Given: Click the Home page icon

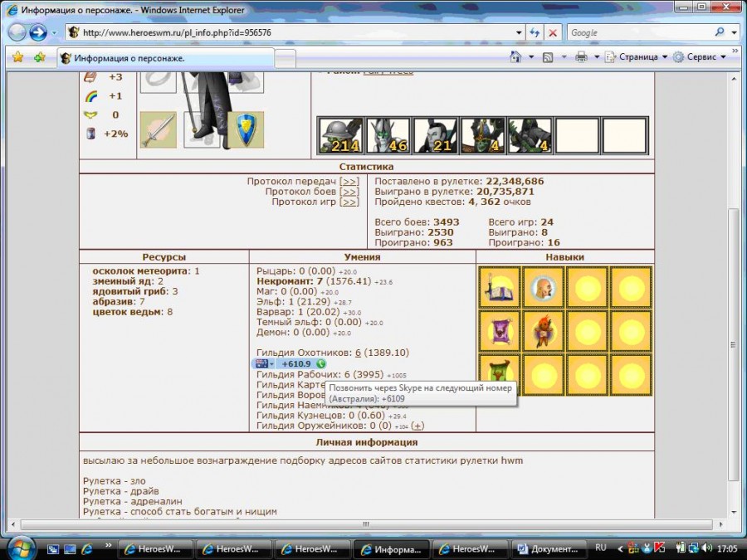Looking at the screenshot, I should (x=515, y=56).
